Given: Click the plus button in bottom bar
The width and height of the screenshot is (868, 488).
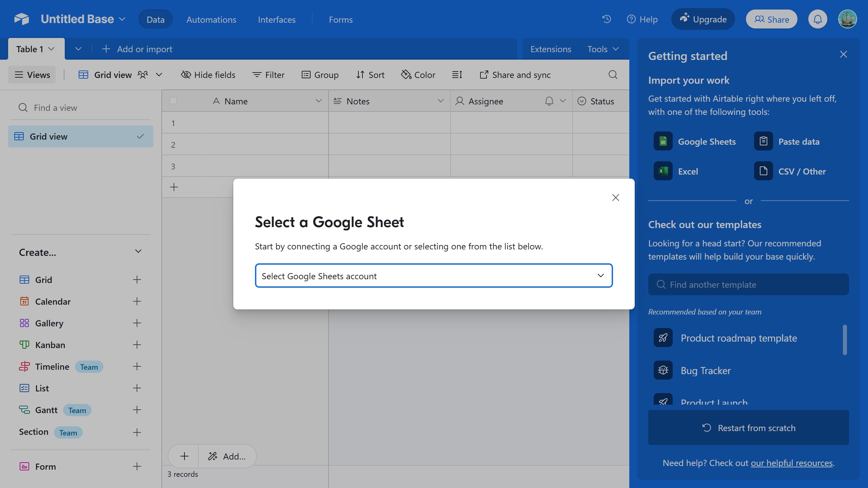Looking at the screenshot, I should click(184, 456).
